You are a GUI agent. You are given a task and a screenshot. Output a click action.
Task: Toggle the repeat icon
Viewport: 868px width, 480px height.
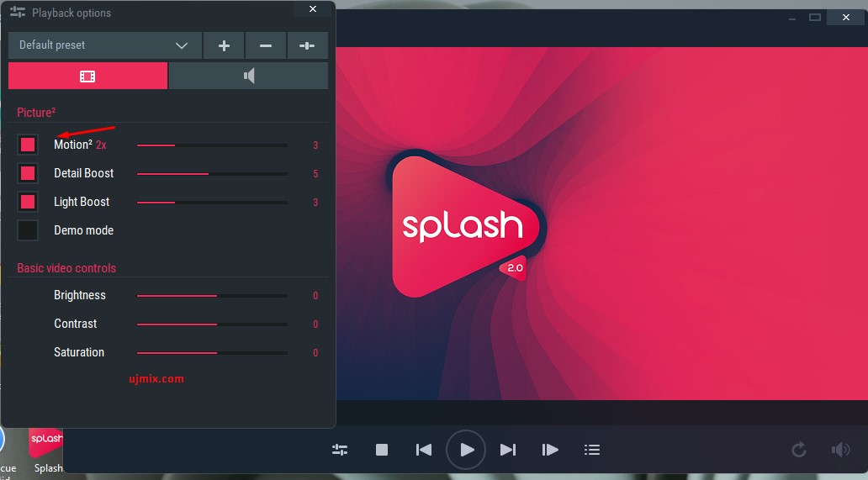[799, 450]
